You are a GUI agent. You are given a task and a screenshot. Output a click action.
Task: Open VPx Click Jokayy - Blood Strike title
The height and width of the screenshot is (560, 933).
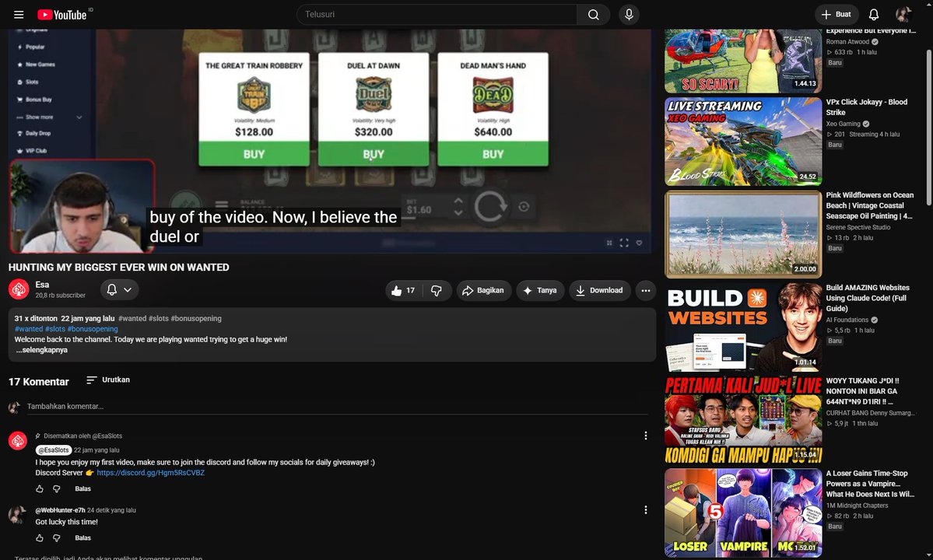[x=867, y=107]
